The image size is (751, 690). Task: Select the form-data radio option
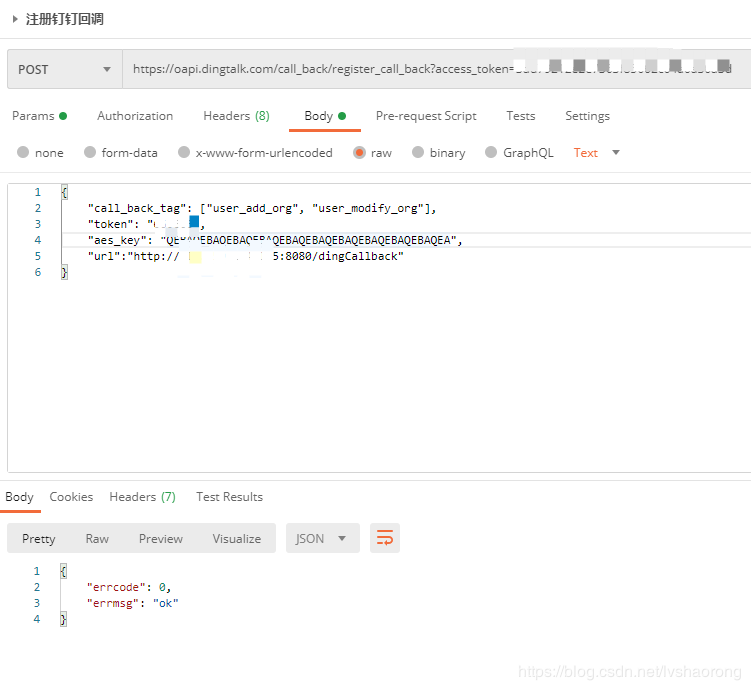(x=90, y=152)
